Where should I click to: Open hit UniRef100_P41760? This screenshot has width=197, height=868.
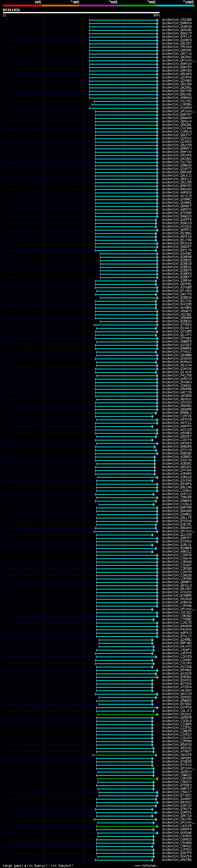click(176, 819)
